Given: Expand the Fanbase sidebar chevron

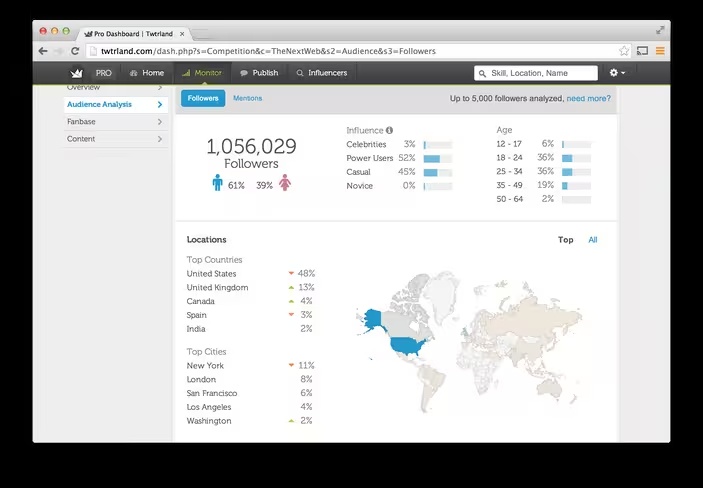Looking at the screenshot, I should [160, 122].
